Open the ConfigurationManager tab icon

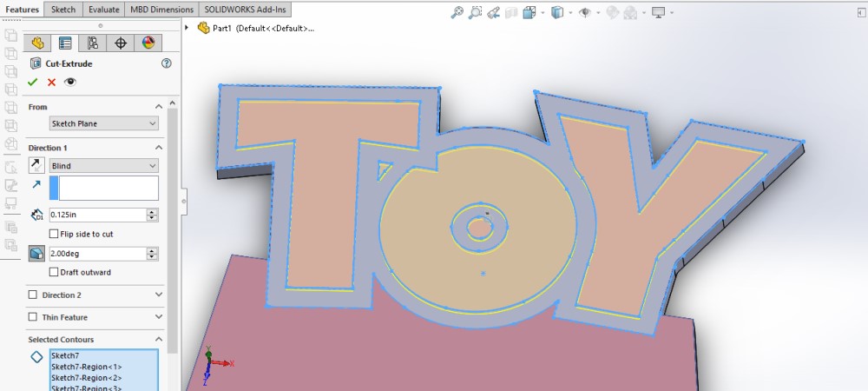click(x=93, y=43)
